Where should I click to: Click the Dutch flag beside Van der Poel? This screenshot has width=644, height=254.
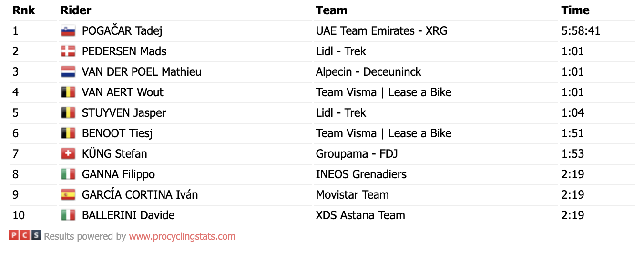(68, 72)
